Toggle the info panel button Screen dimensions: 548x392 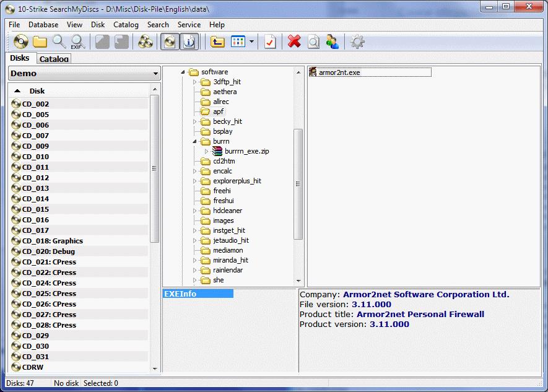[x=189, y=42]
